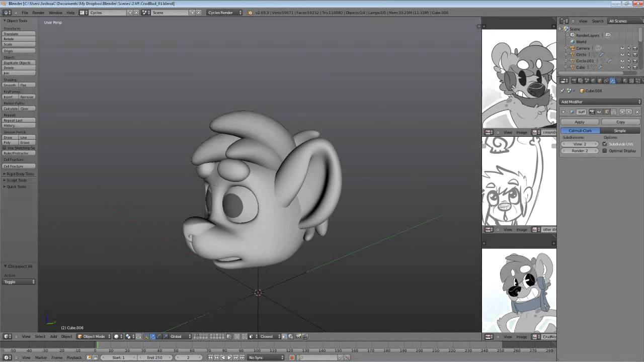Screen dimensions: 644x362
Task: Click the Apply modifier button
Action: pyautogui.click(x=580, y=122)
